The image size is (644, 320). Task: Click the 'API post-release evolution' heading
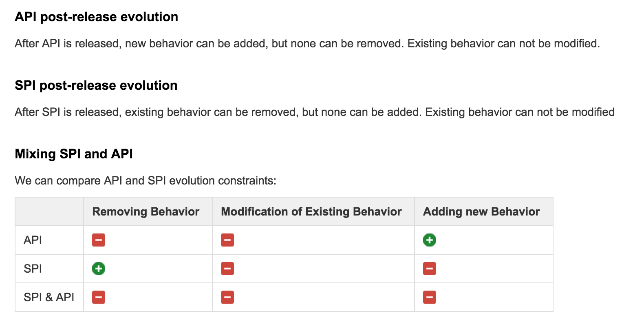[x=97, y=17]
